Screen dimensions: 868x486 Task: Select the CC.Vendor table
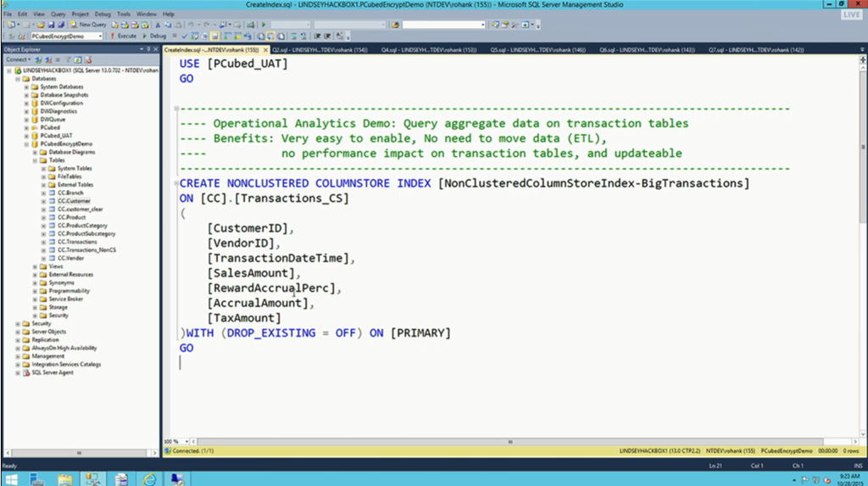pos(70,258)
